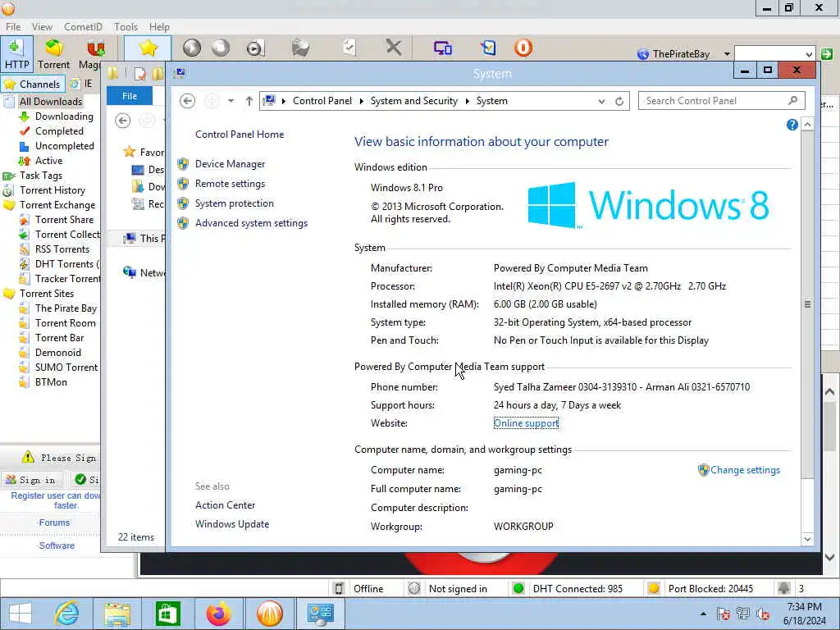Select RSS Torrents item
The image size is (840, 630).
coord(62,249)
